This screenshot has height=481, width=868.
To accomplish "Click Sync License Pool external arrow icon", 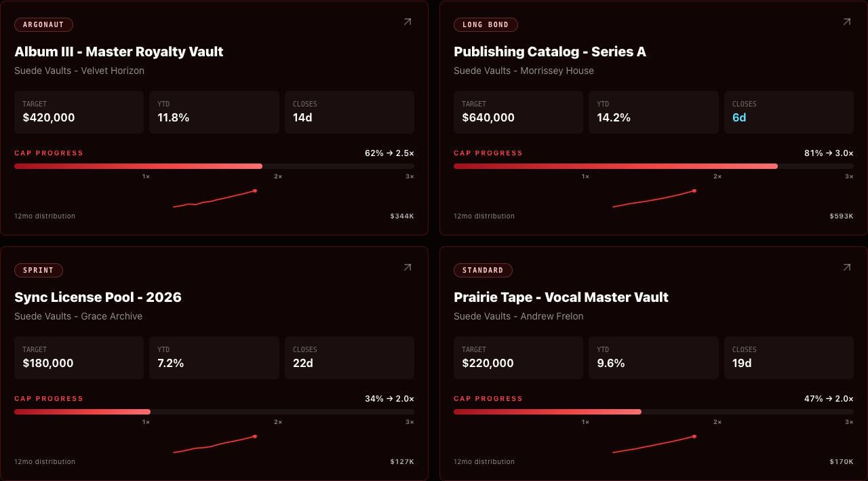I will [x=407, y=267].
